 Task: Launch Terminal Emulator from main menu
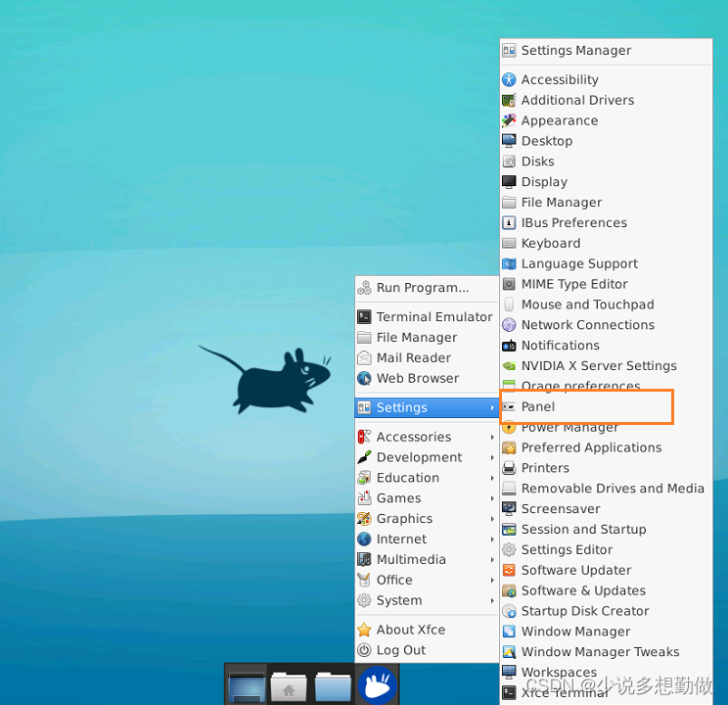click(x=427, y=317)
